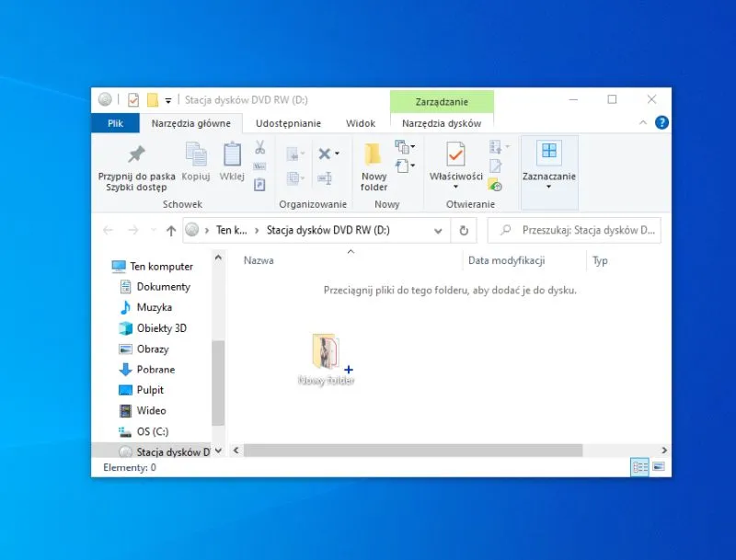The width and height of the screenshot is (736, 560).
Task: Open Właściwości with the checkmark icon
Action: click(455, 154)
